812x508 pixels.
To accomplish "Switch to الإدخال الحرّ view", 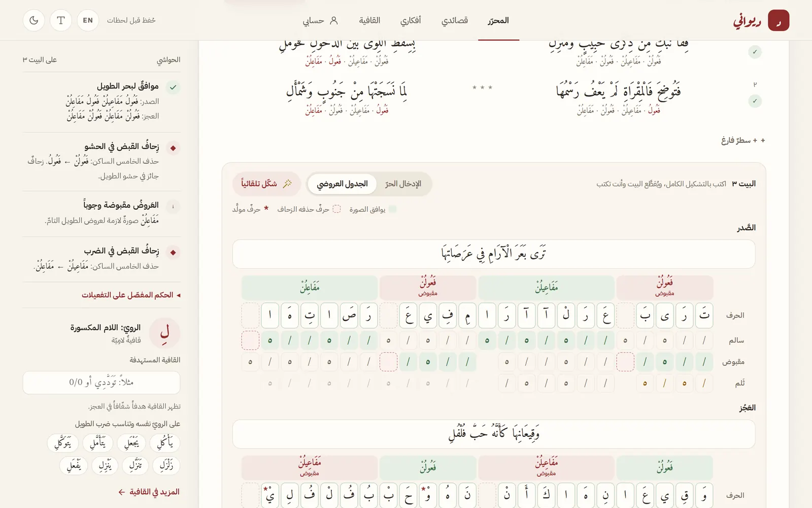I will [403, 184].
